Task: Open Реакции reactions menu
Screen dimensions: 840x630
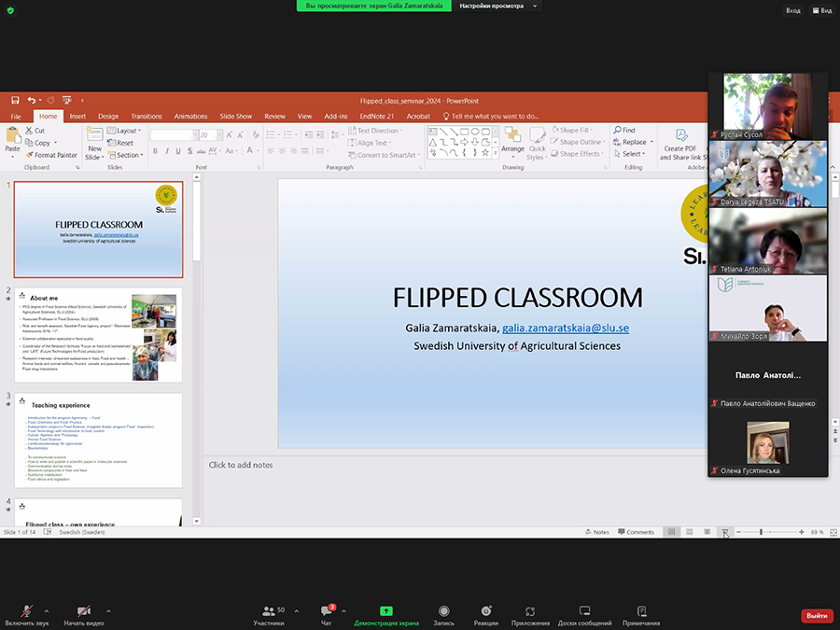Action: pyautogui.click(x=486, y=615)
